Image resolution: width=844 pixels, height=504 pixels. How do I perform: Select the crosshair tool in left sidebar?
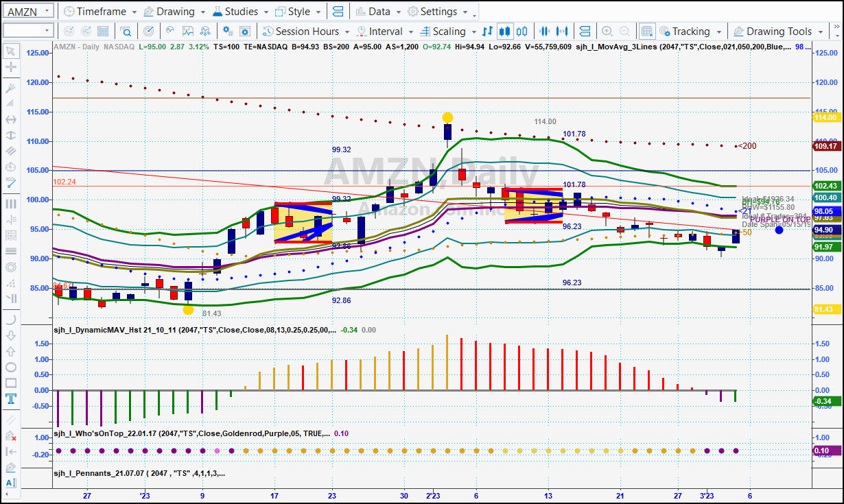[x=11, y=67]
